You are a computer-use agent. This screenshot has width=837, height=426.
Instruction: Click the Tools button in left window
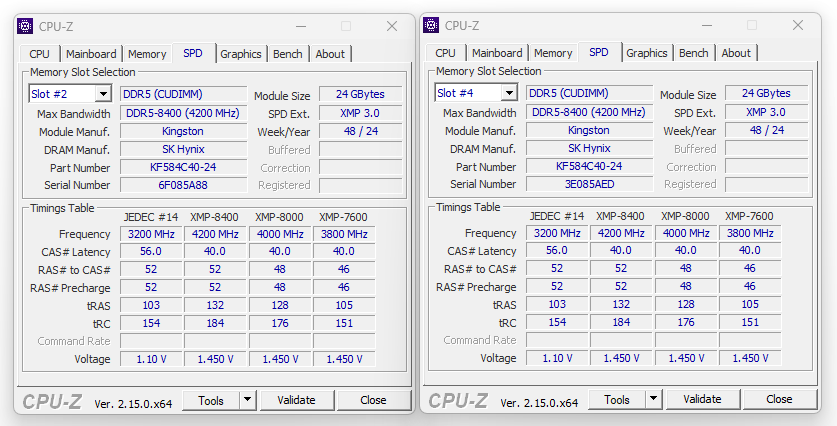tap(211, 400)
